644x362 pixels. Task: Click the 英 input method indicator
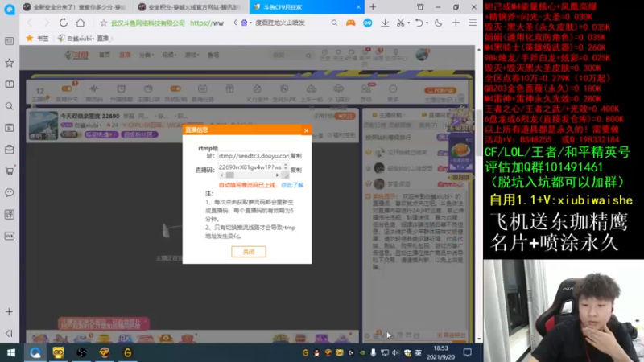click(x=418, y=352)
